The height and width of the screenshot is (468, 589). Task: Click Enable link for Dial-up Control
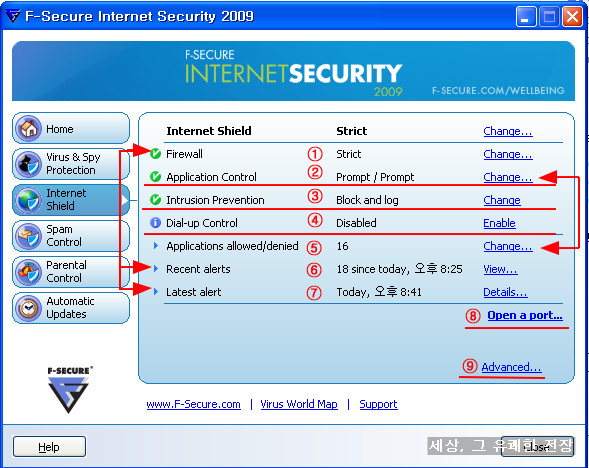[x=499, y=223]
